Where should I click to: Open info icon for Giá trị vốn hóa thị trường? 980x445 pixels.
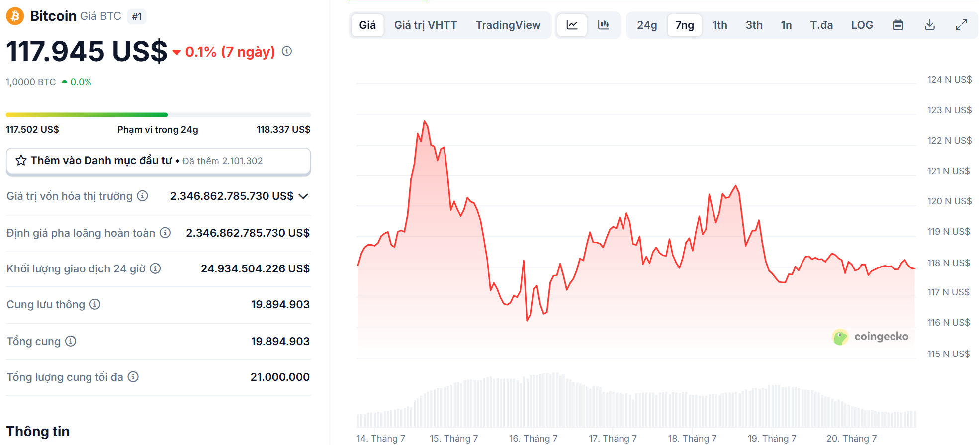143,196
